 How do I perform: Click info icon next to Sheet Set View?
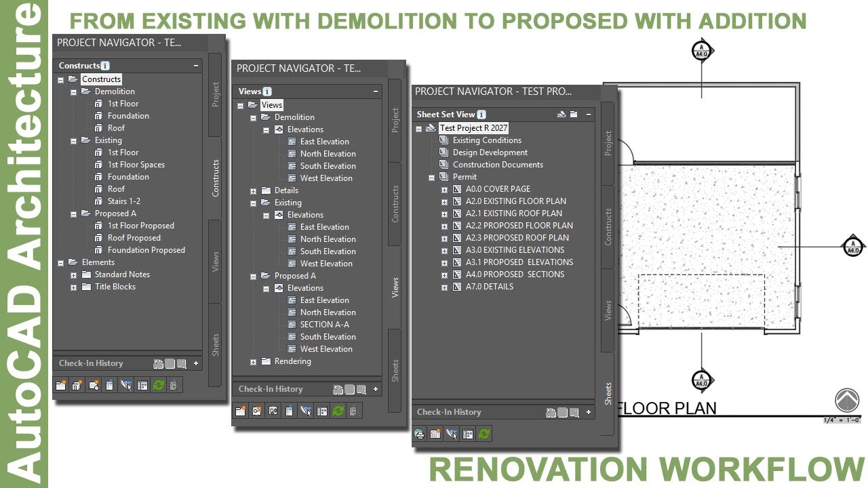tap(481, 115)
